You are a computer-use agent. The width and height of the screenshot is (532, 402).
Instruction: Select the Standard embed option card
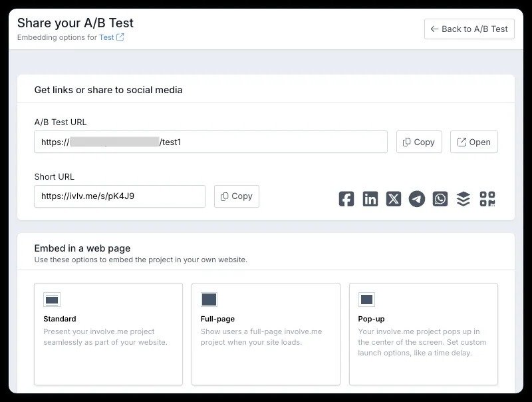click(x=108, y=334)
